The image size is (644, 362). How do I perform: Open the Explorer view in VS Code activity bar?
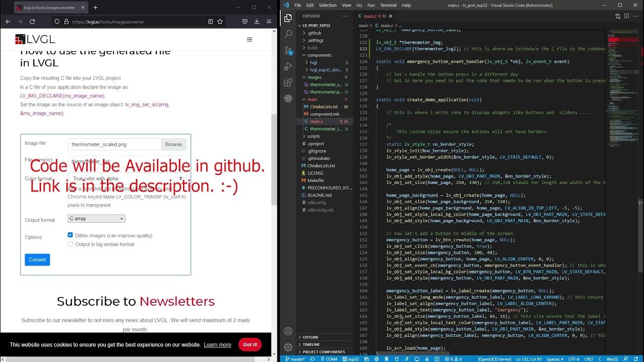pos(288,18)
